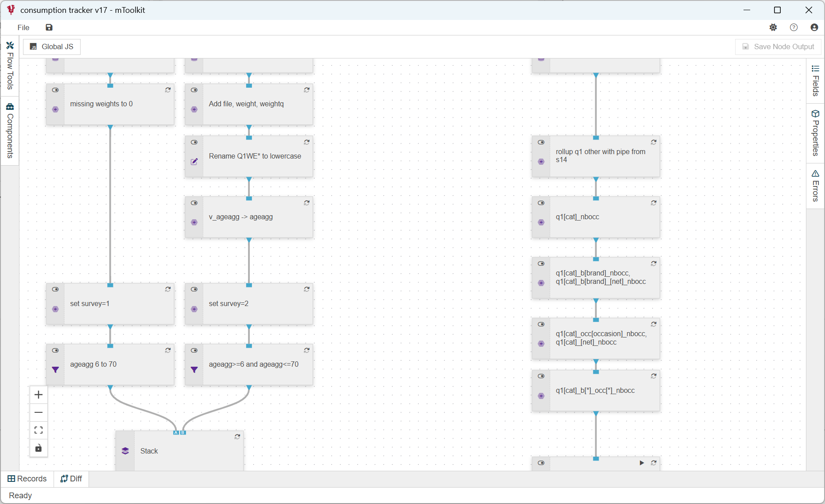825x504 pixels.
Task: Toggle eye on 'q1[cat]_nbocc' node
Action: tap(541, 203)
